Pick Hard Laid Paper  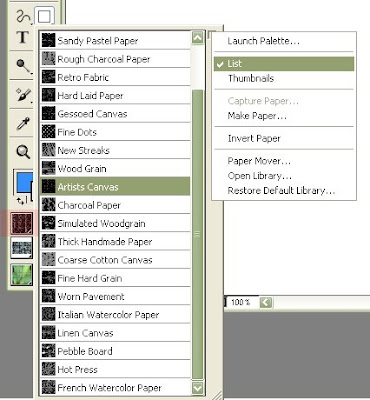(x=115, y=96)
